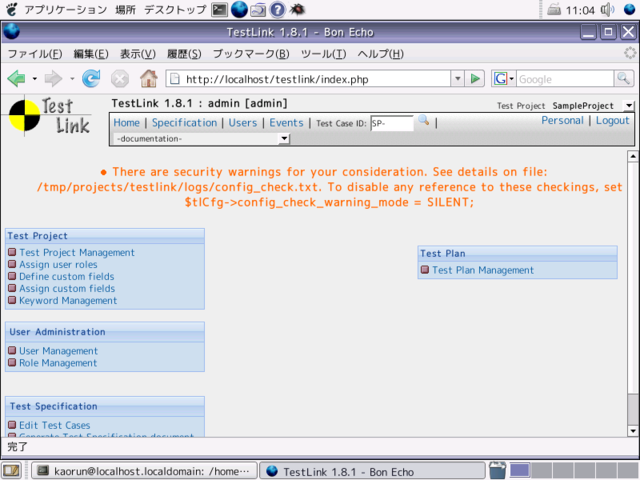Open Test Plan Management
This screenshot has height=480, width=640.
(483, 270)
